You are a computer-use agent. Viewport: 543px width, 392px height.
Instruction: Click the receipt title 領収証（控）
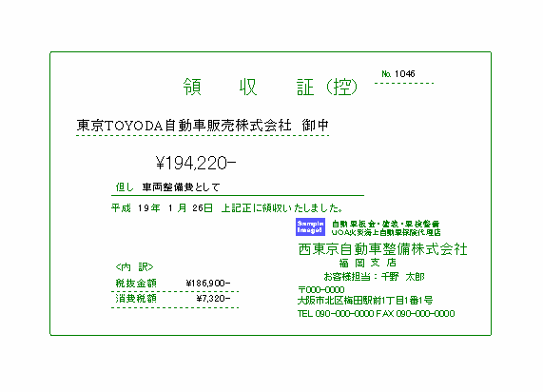[270, 87]
